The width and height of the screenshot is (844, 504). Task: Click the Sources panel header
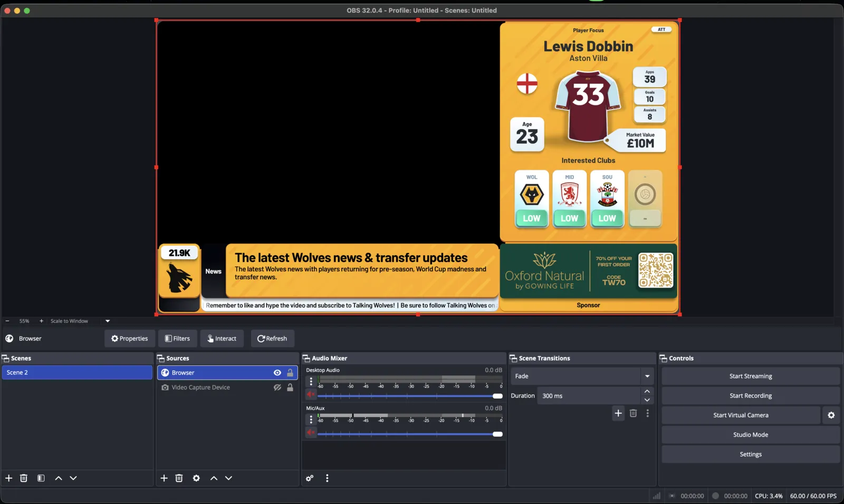[x=227, y=358]
